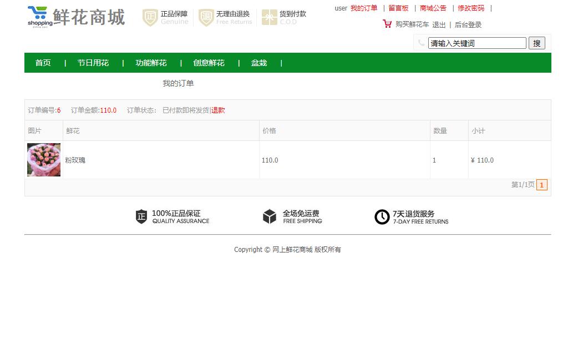This screenshot has height=364, width=588.
Task: Click the phone icon beside the search box
Action: pyautogui.click(x=420, y=42)
